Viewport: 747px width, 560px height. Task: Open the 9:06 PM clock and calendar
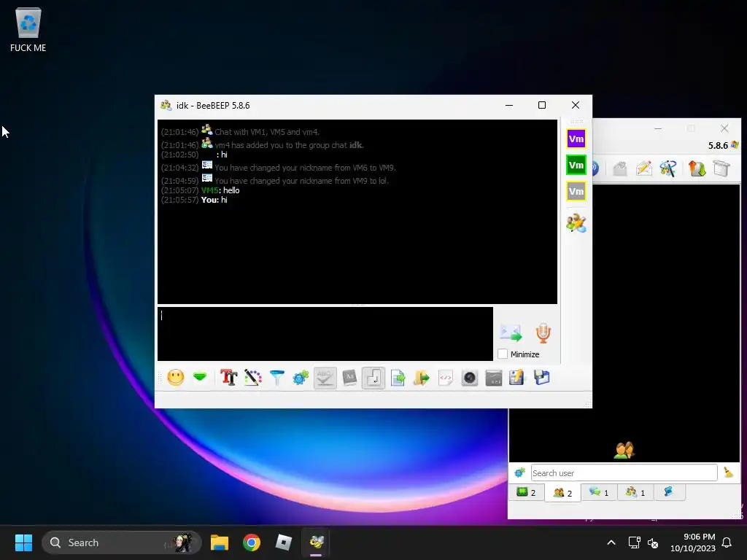[x=693, y=542]
